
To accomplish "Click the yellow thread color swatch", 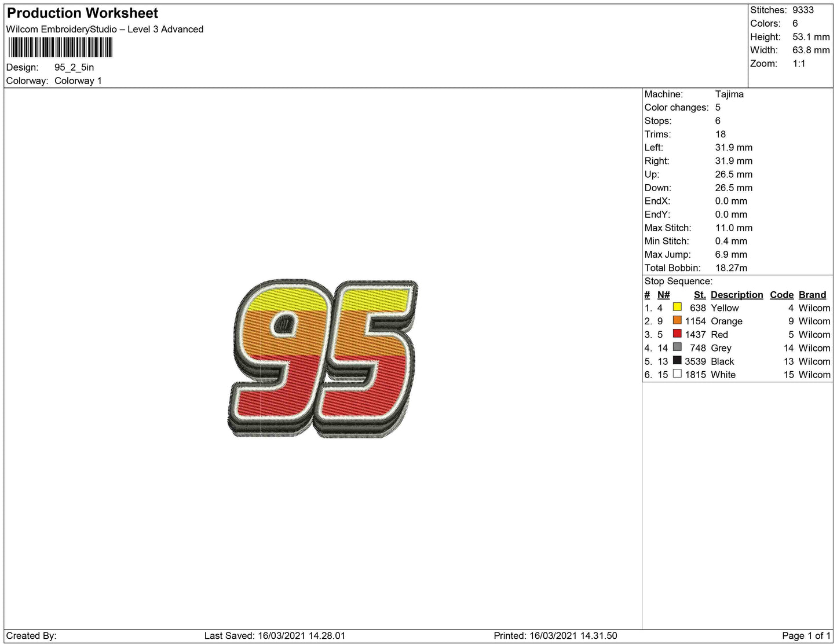I will (x=677, y=307).
